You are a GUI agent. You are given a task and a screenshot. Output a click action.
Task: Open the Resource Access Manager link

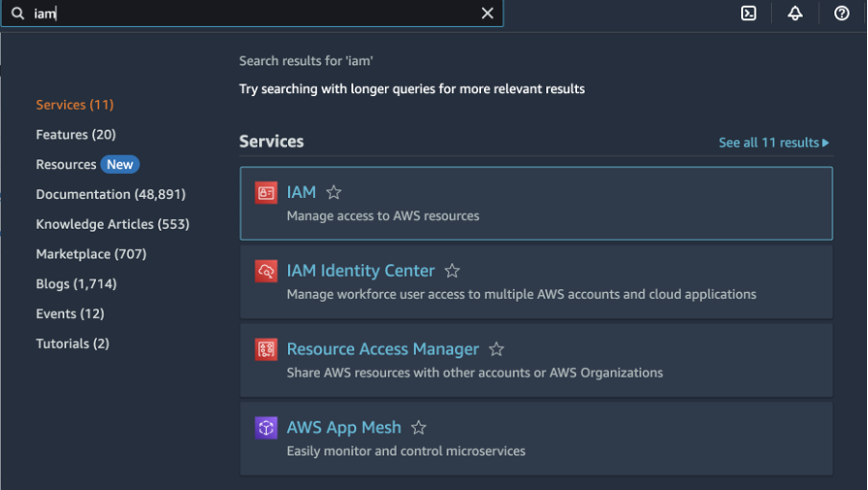click(x=382, y=350)
